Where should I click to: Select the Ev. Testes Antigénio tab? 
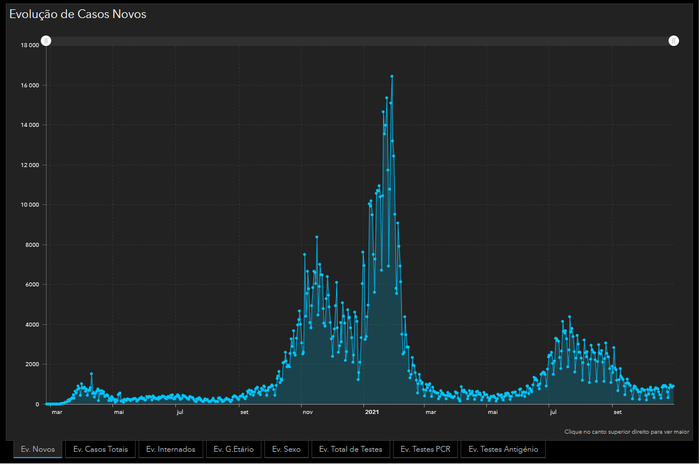coord(503,450)
